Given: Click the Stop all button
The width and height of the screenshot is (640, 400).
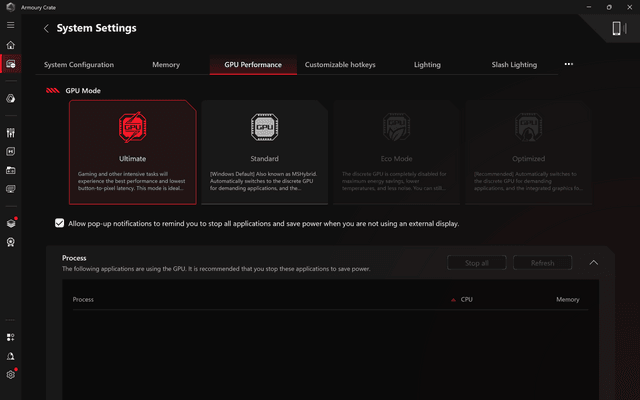Looking at the screenshot, I should 477,263.
